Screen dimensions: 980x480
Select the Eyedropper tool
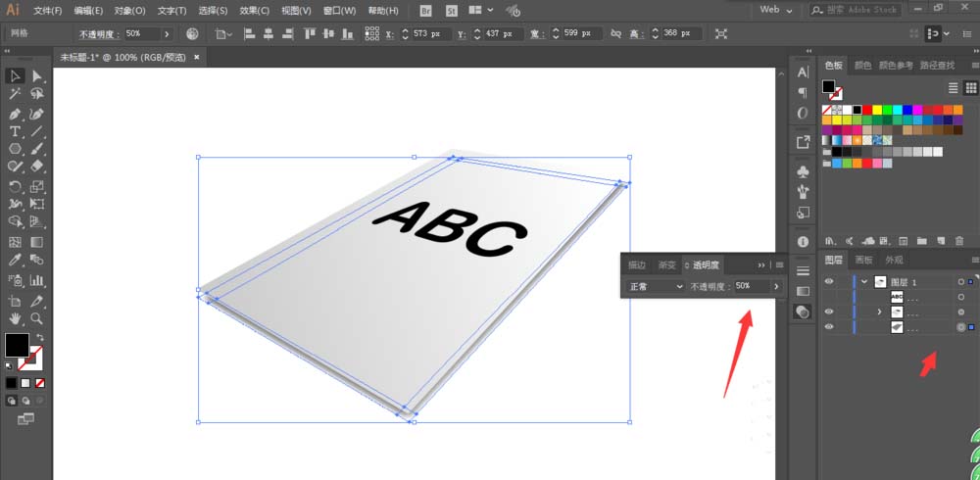pyautogui.click(x=16, y=260)
